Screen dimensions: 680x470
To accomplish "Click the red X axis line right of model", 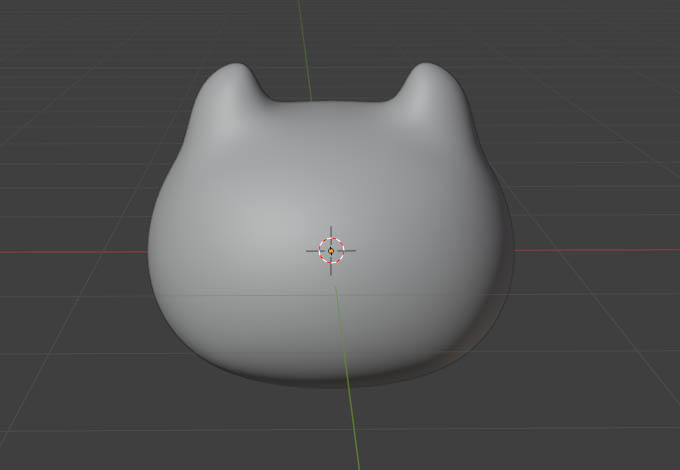I will pyautogui.click(x=600, y=249).
